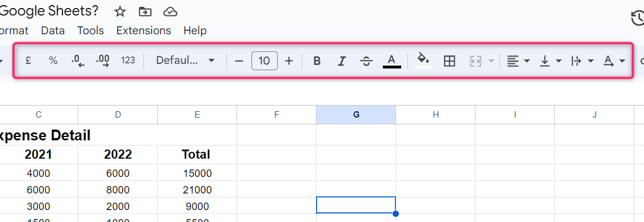Toggle italic formatting

(341, 61)
